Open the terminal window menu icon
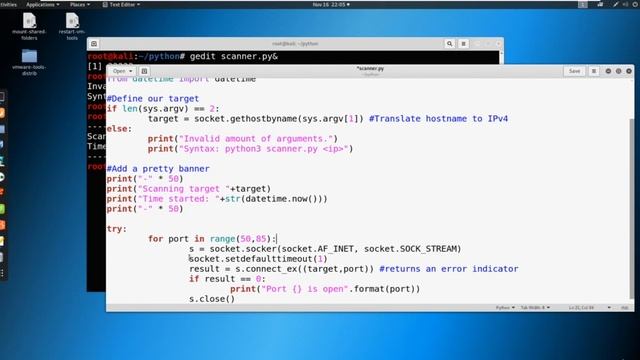Screen dimensions: 640x360 coord(463,44)
